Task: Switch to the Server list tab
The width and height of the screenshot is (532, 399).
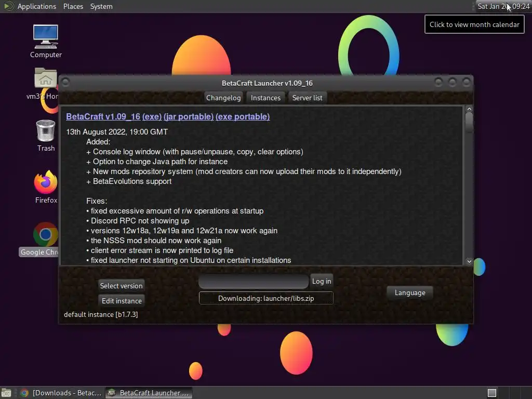Action: tap(308, 98)
